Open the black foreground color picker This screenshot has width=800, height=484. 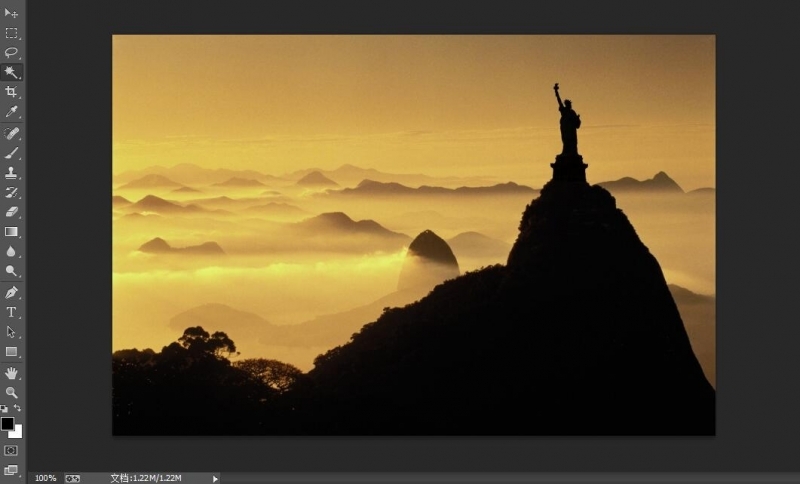7,424
